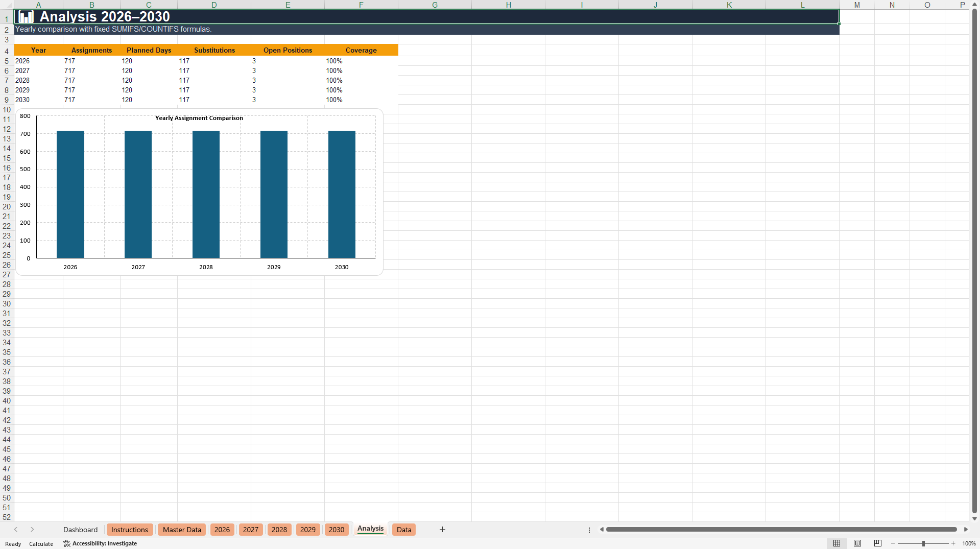Select the Yearly comparison subtitle cell

tap(426, 29)
